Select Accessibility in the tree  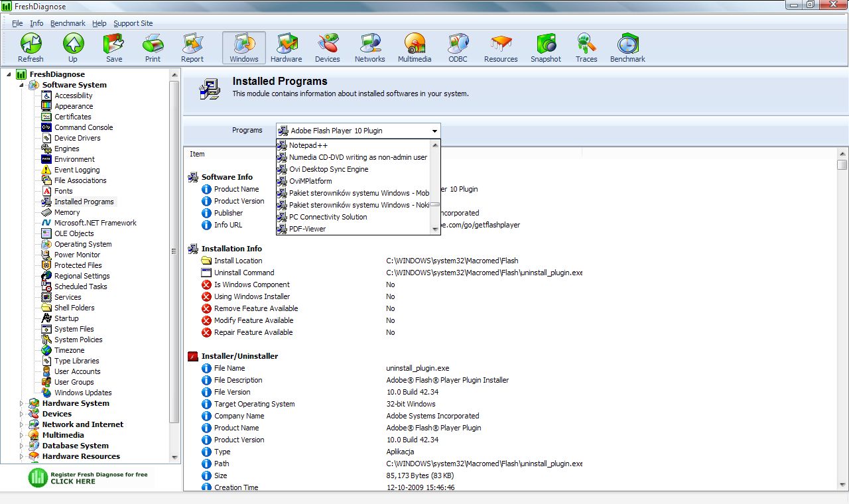point(73,95)
